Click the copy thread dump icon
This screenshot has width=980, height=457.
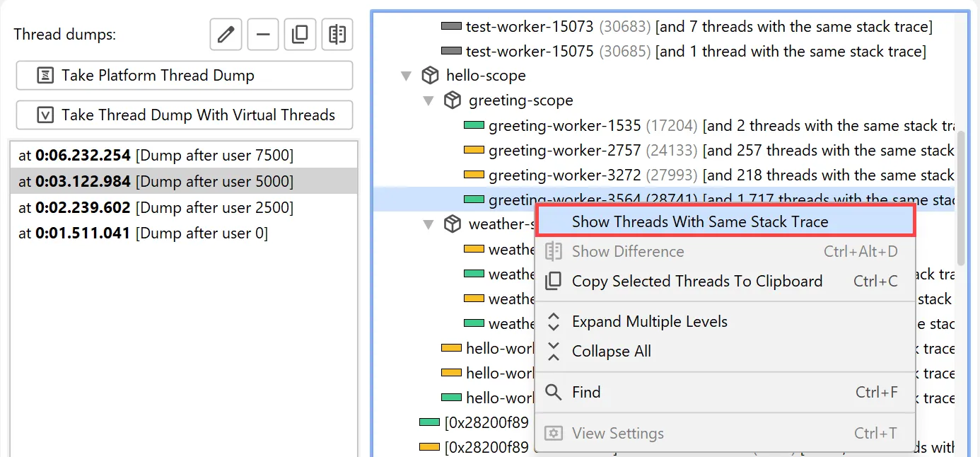point(300,34)
